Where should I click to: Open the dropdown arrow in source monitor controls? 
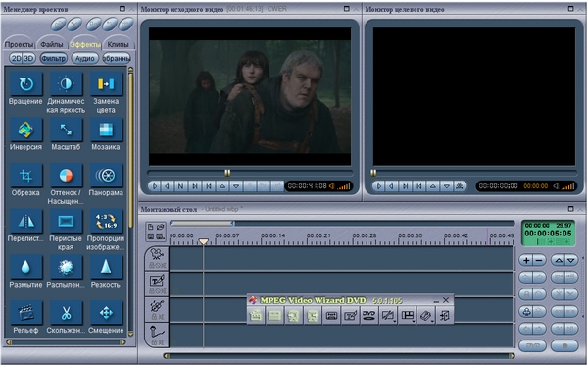236,186
